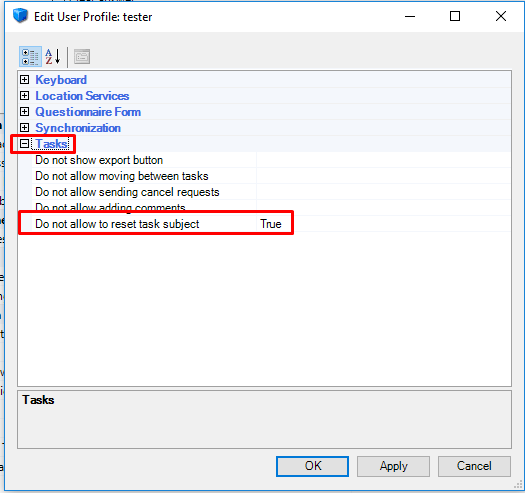Expand the Location Services category
Screen dimensions: 525x493
coord(24,96)
